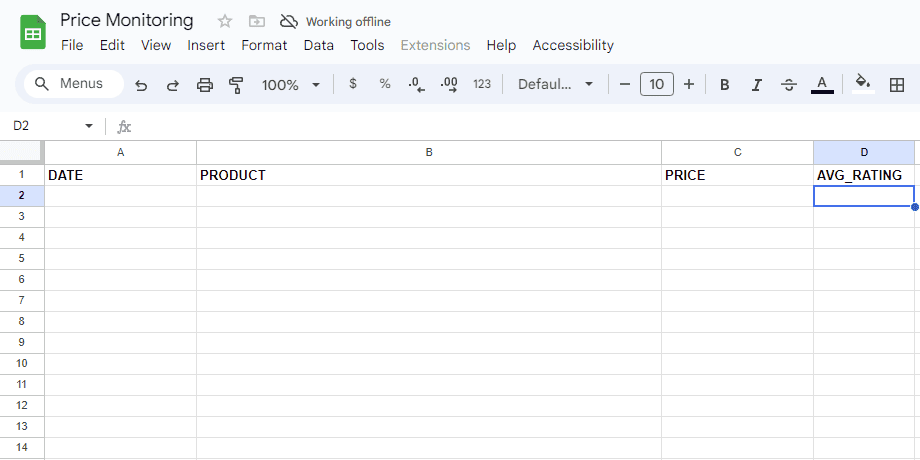Increase font size with plus button
Screen dimensions: 920x460
coord(689,84)
